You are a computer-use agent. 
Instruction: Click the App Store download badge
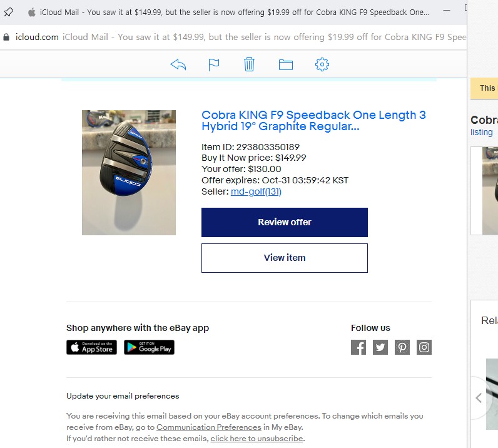coord(91,347)
